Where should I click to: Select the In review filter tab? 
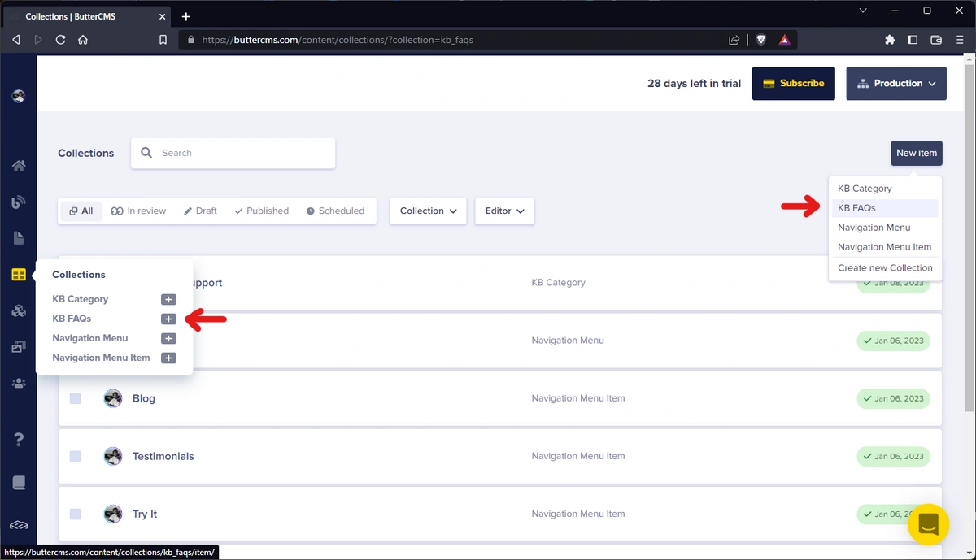click(138, 211)
